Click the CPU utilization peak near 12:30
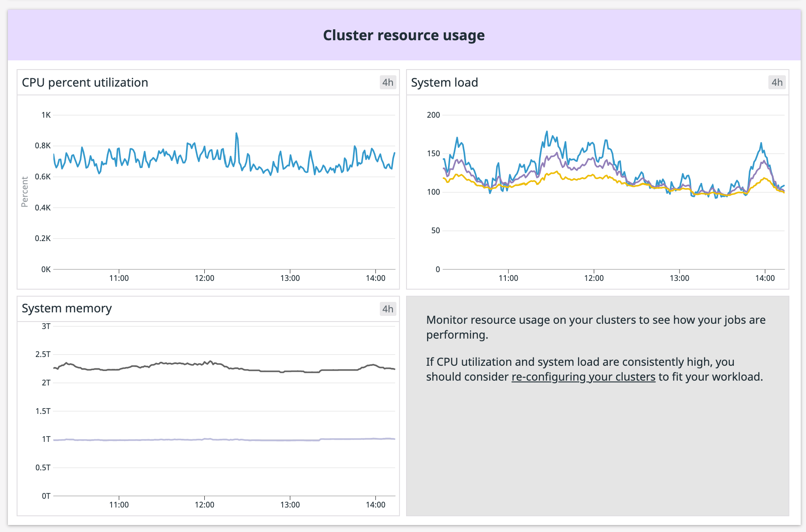 (237, 133)
